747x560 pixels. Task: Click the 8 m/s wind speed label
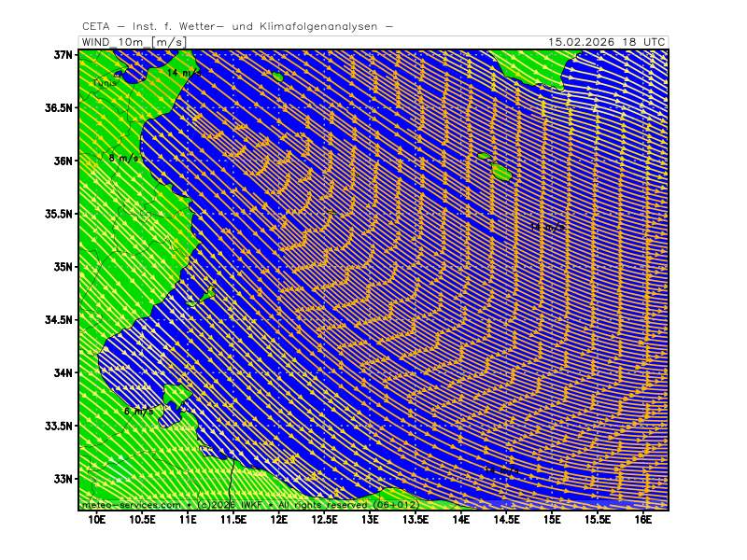pyautogui.click(x=123, y=158)
